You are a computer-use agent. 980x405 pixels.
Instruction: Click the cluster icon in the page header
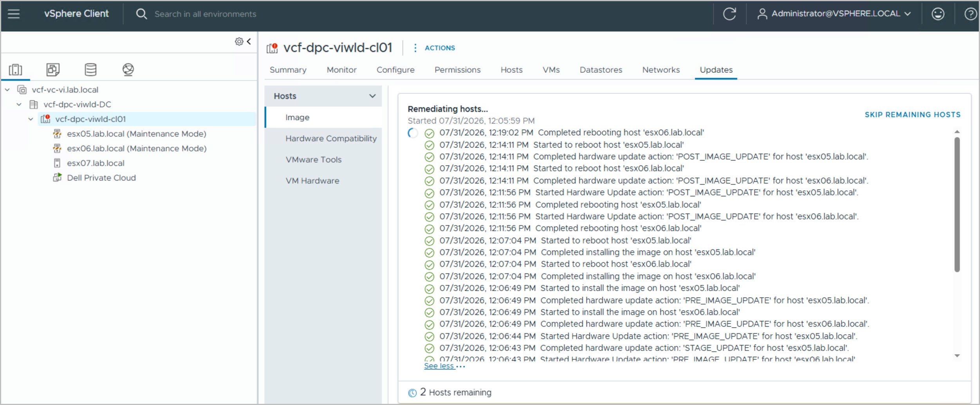click(272, 48)
